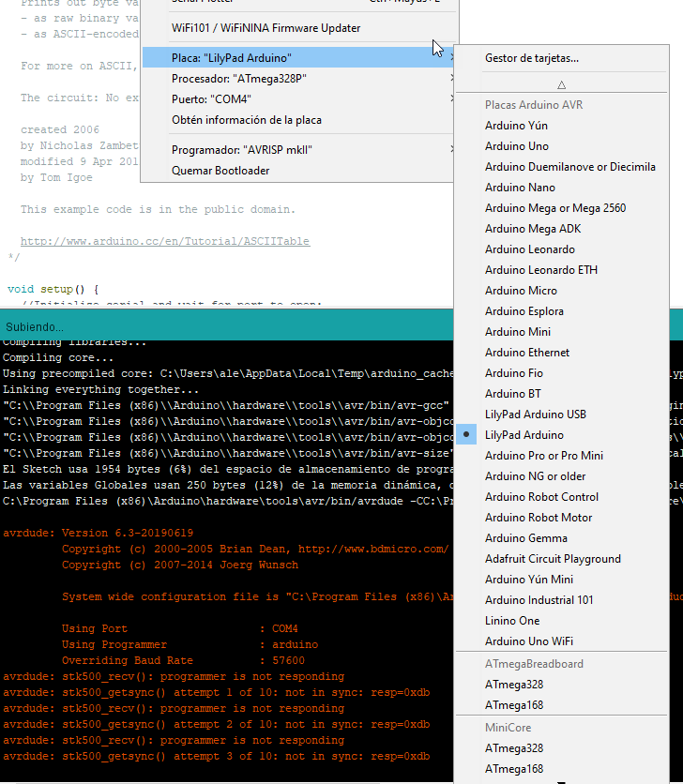Select Obtén información de la placa
The image size is (683, 784).
tap(298, 120)
